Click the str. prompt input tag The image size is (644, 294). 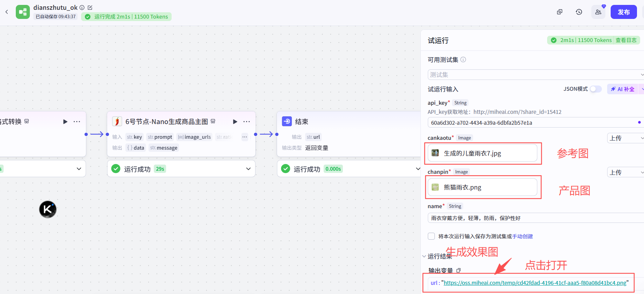coord(160,137)
